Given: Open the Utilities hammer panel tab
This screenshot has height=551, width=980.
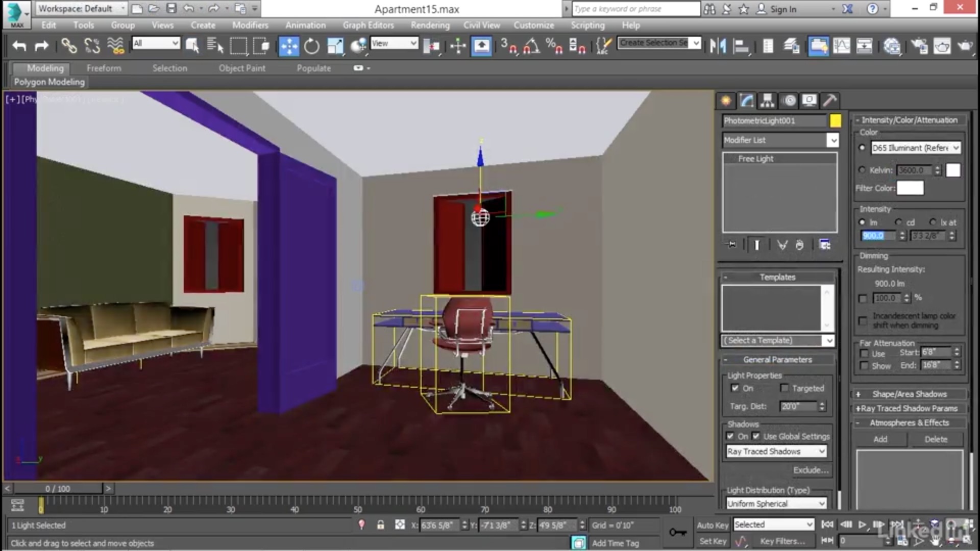Looking at the screenshot, I should pyautogui.click(x=830, y=101).
